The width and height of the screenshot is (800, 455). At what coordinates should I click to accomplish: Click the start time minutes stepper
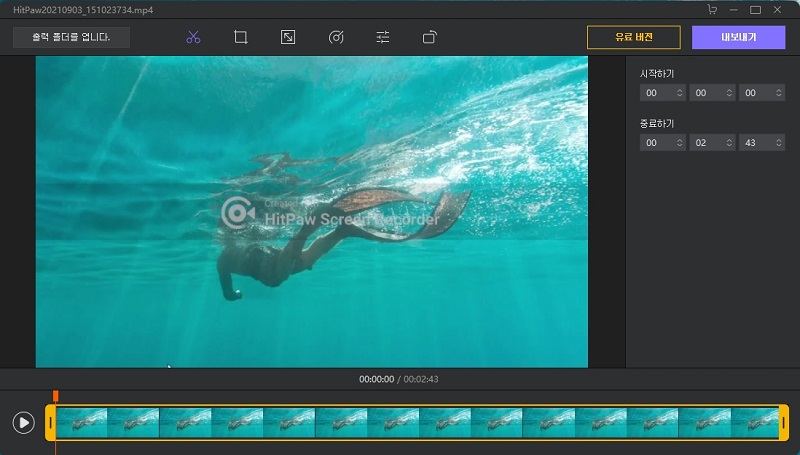[729, 93]
